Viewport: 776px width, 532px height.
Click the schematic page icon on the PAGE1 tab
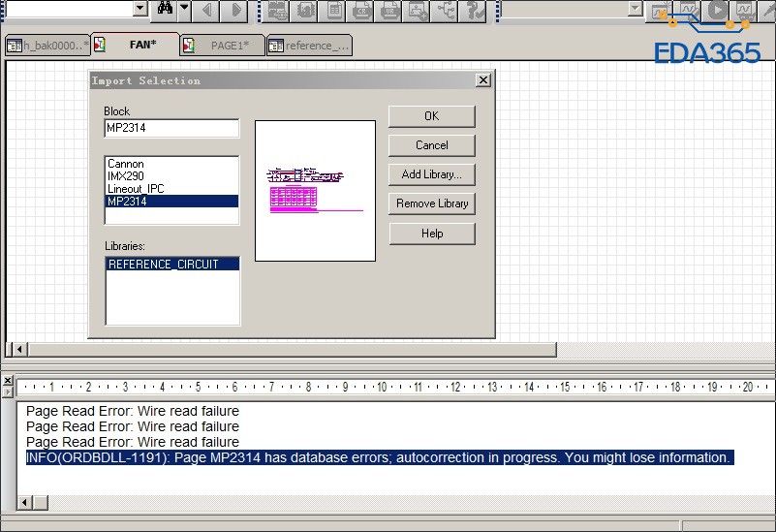coord(189,46)
